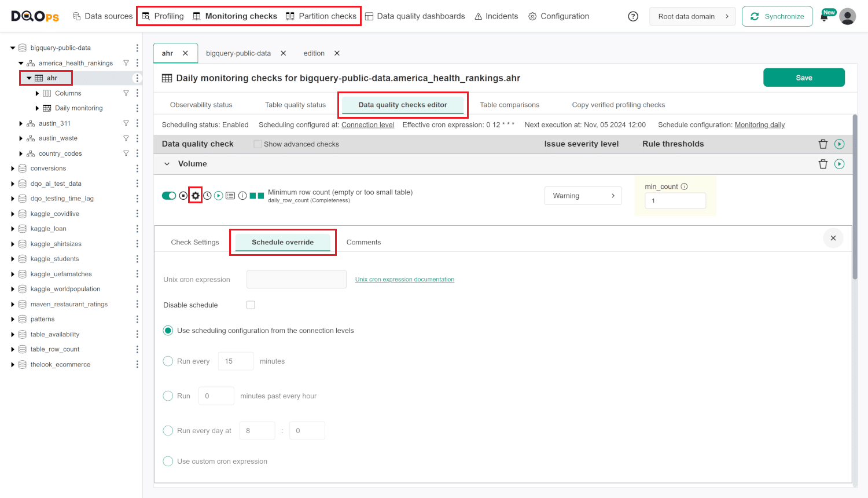Viewport: 868px width, 498px height.
Task: Open Unix cron expression documentation link
Action: [404, 279]
